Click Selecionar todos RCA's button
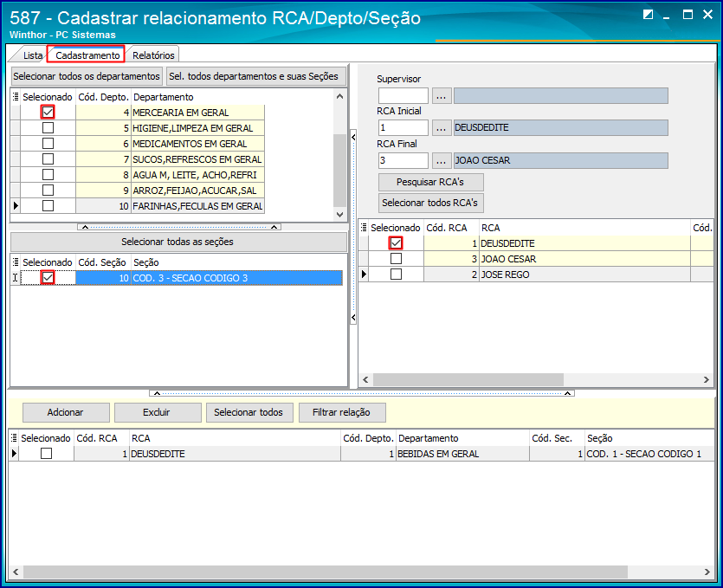 [430, 203]
